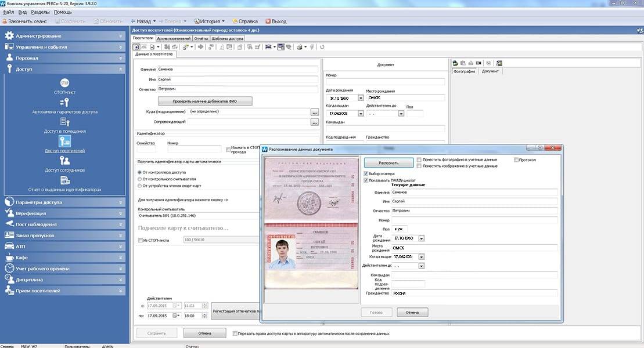Open the СТОП-лист icon in sidebar
The image size is (644, 348).
(x=65, y=82)
